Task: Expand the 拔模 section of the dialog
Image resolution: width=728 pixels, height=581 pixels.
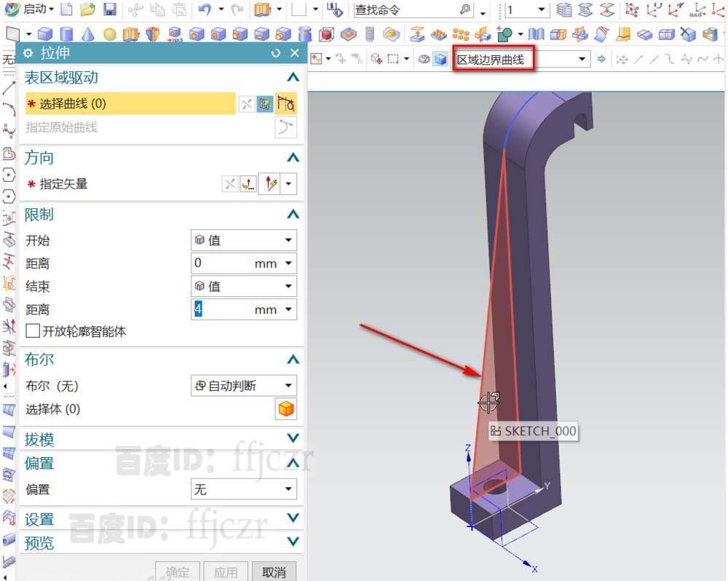Action: click(x=293, y=439)
